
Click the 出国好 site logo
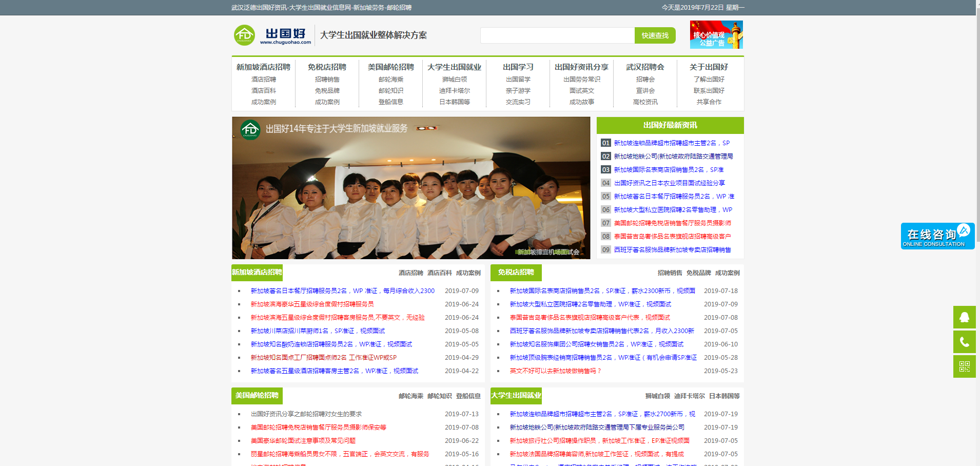point(272,35)
